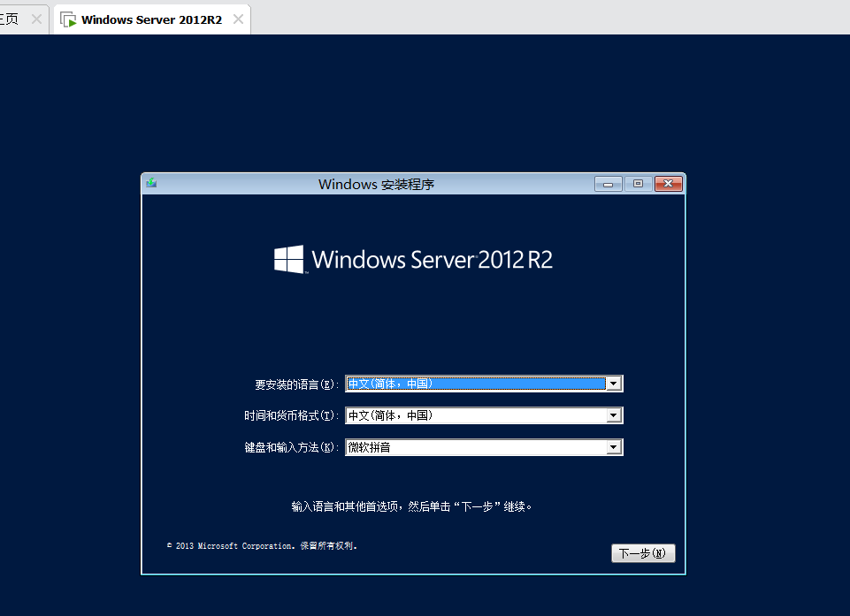Expand the 键盘和输入方法 dropdown arrow

613,447
